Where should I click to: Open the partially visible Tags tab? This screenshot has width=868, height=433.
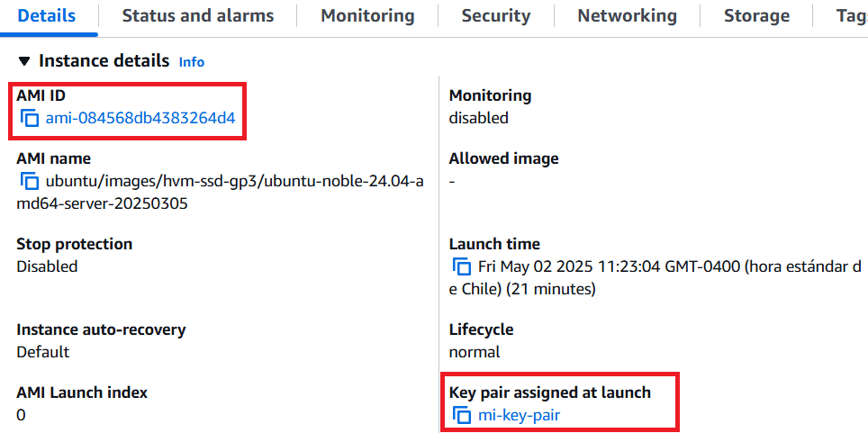(x=852, y=15)
